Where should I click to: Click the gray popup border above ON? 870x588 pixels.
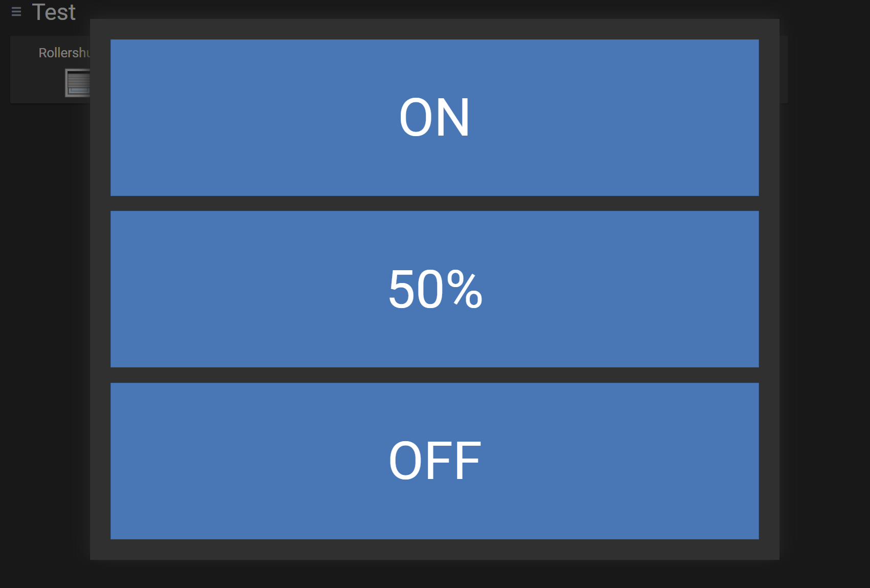pyautogui.click(x=435, y=29)
